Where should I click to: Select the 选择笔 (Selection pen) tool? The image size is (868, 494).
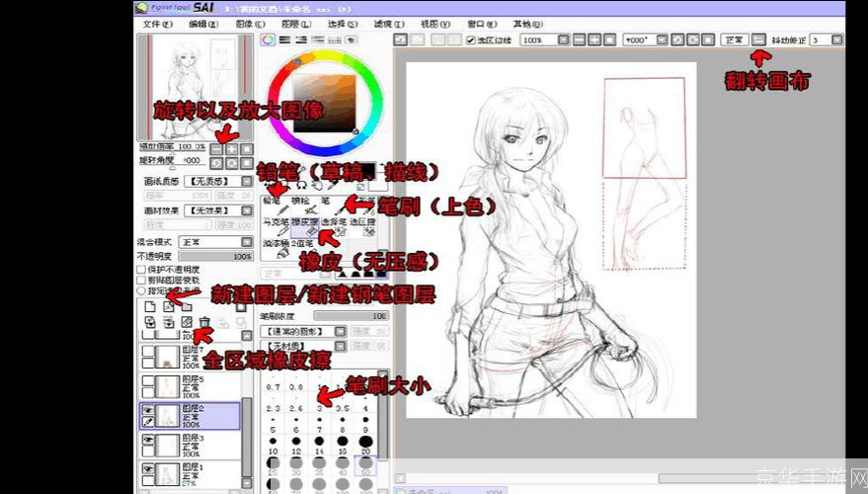[334, 227]
